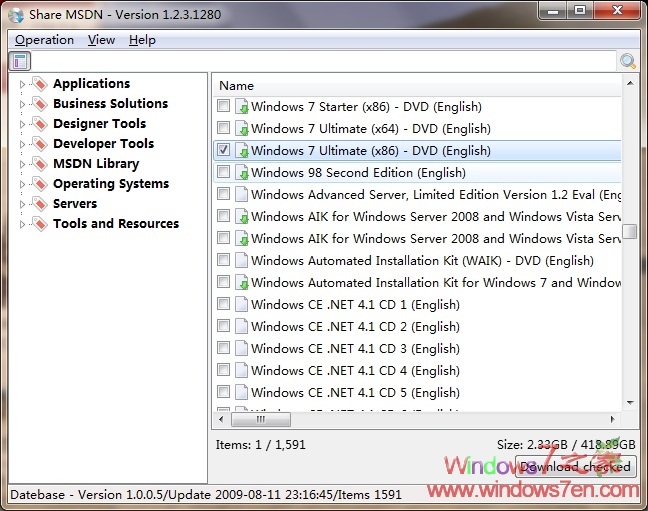The width and height of the screenshot is (648, 511).
Task: Click the Operating Systems tag icon
Action: point(40,184)
